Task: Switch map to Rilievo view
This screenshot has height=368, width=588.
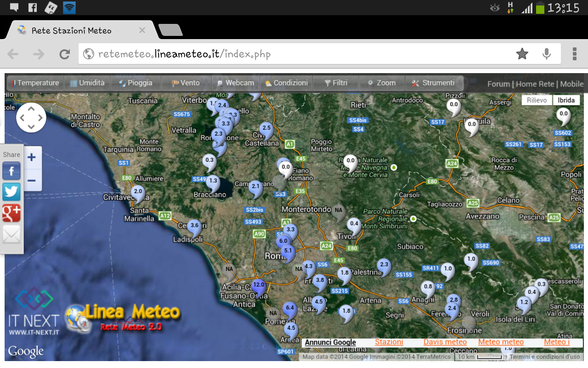Action: 537,100
